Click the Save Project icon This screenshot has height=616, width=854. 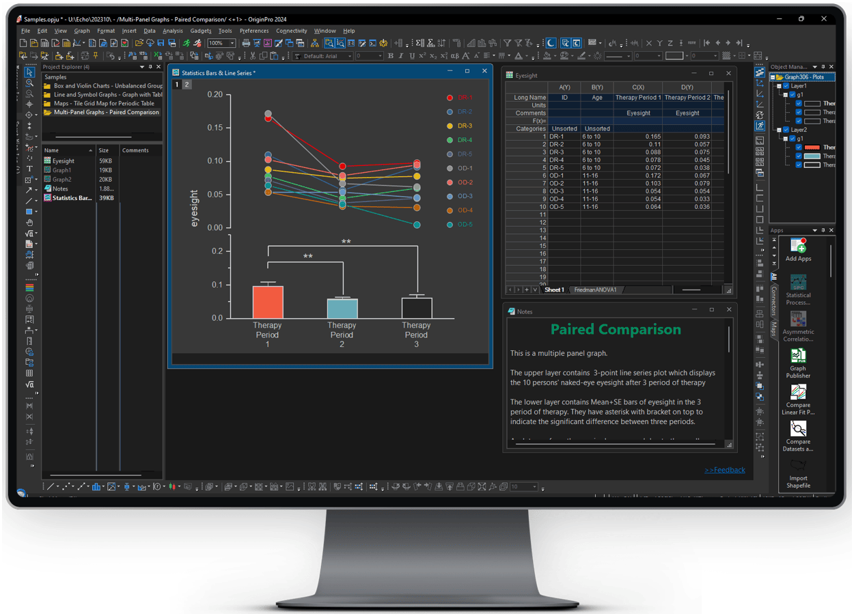(161, 43)
